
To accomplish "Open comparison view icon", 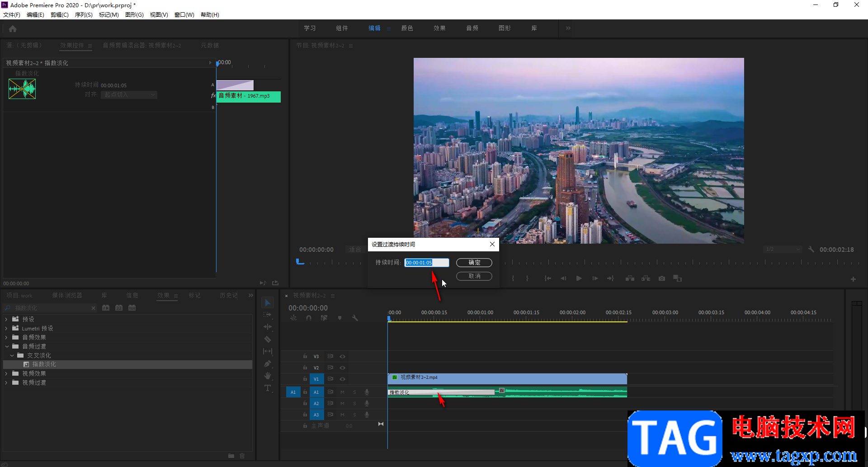I will coord(677,278).
